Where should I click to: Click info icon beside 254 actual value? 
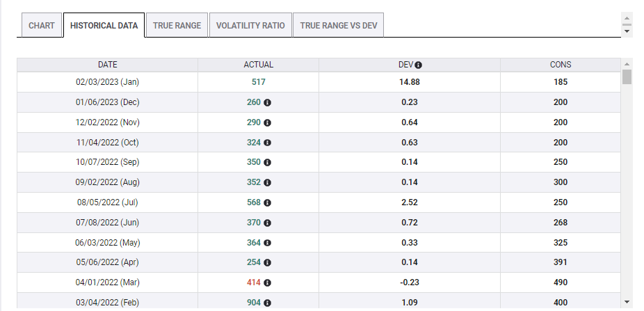268,263
